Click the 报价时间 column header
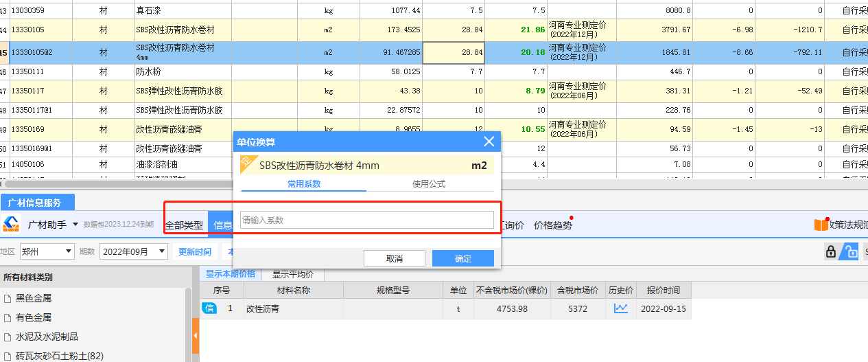The image size is (868, 362). click(x=664, y=291)
